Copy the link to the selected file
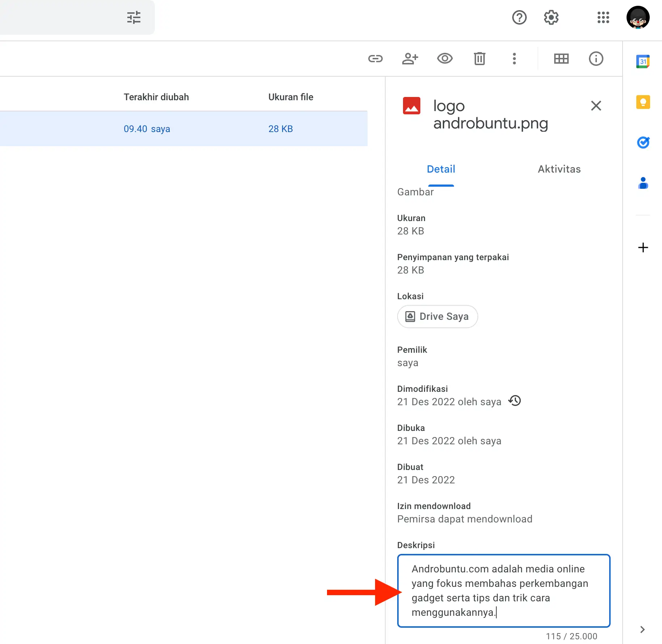The height and width of the screenshot is (644, 662). point(375,59)
